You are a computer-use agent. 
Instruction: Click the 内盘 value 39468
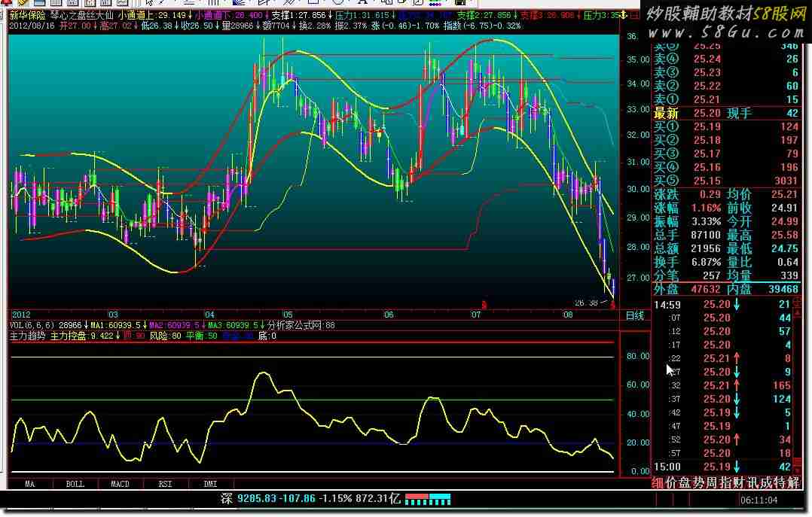[x=783, y=289]
